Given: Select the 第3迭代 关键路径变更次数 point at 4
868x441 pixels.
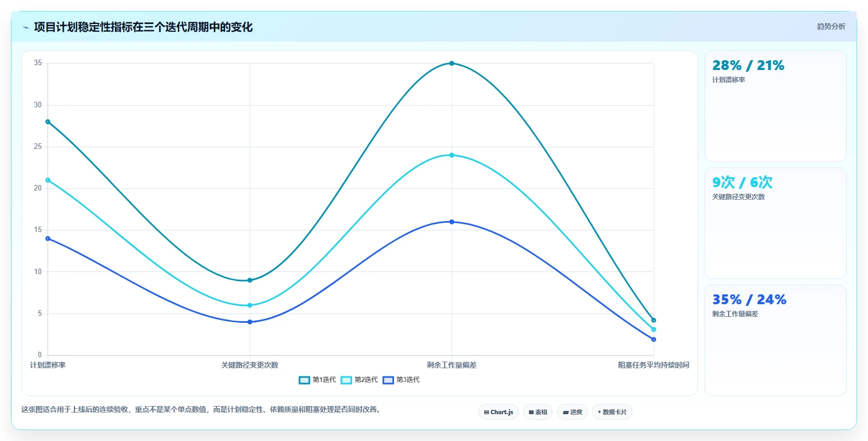Looking at the screenshot, I should click(250, 322).
